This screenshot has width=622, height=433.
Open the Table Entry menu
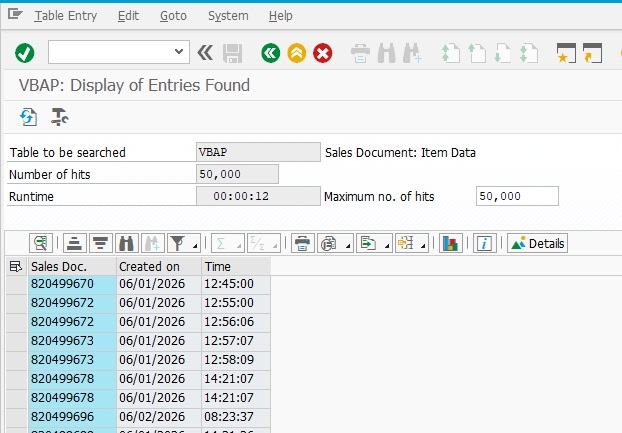(x=66, y=16)
